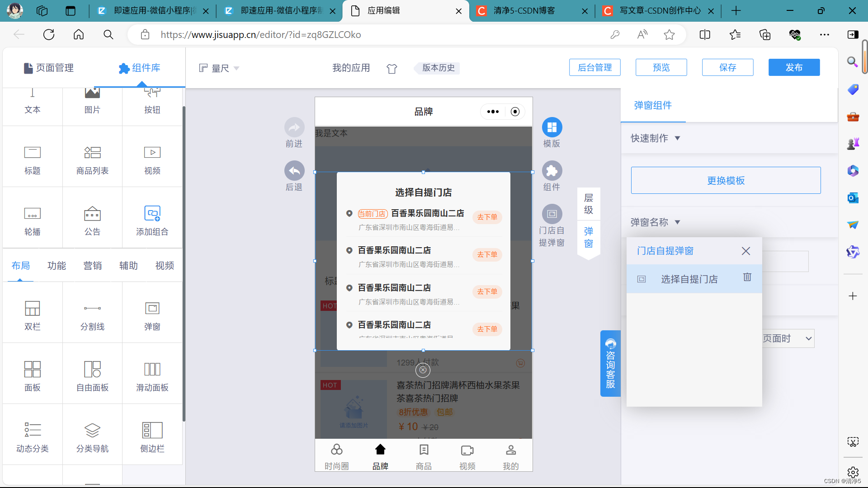The image size is (868, 488).
Task: Click the Popup (弹窗) layout component
Action: [152, 315]
